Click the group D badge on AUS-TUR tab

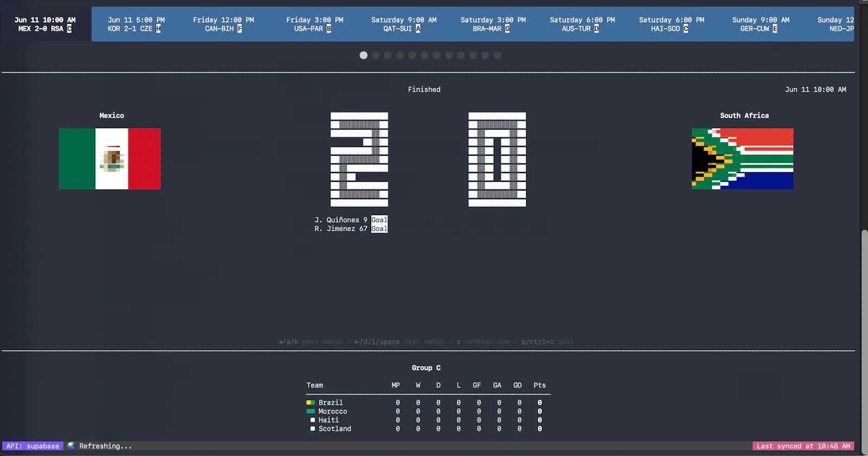[596, 29]
